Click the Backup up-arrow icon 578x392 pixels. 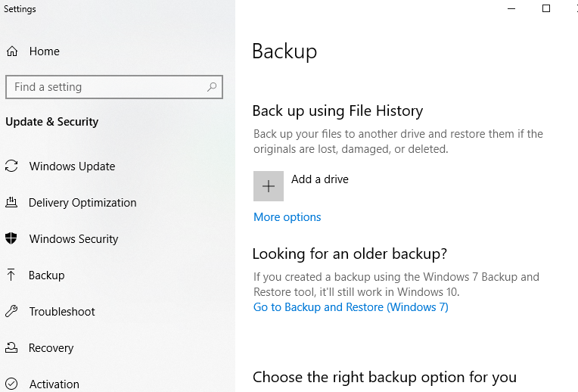point(11,275)
